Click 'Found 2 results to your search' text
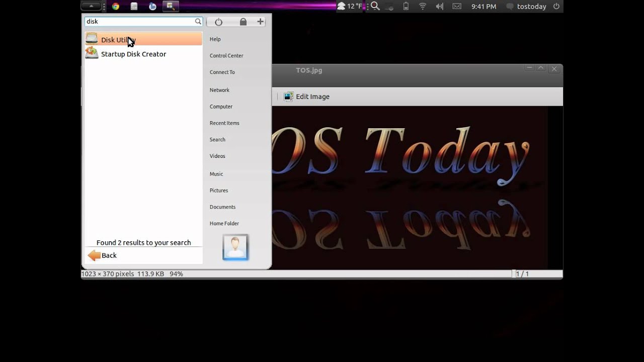The width and height of the screenshot is (644, 362). click(143, 242)
